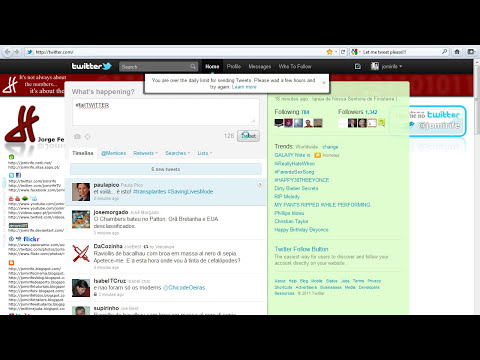Screen dimensions: 480x360
Task: Click the DaCozinha username
Action: [x=108, y=246]
